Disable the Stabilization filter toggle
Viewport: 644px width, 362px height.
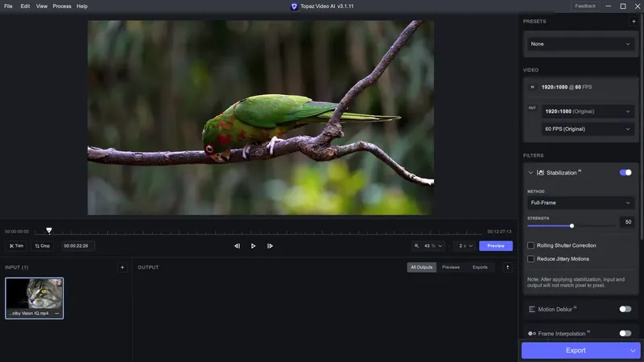tap(625, 172)
